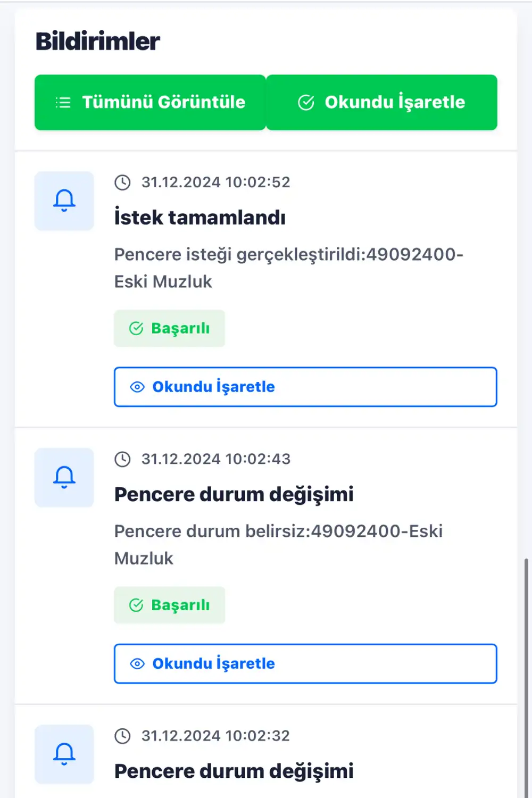Click the clock icon next to 31.12.2024 10:02:32

(x=123, y=735)
